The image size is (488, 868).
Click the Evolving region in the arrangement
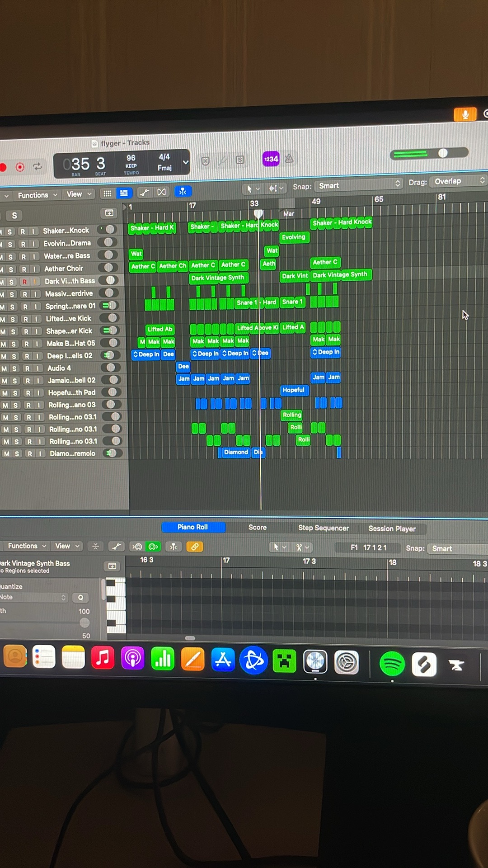click(x=294, y=237)
